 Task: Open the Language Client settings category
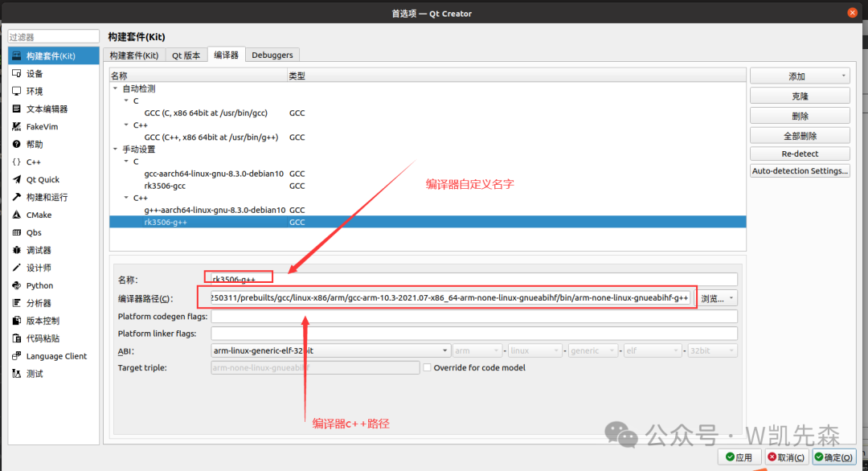coord(56,356)
